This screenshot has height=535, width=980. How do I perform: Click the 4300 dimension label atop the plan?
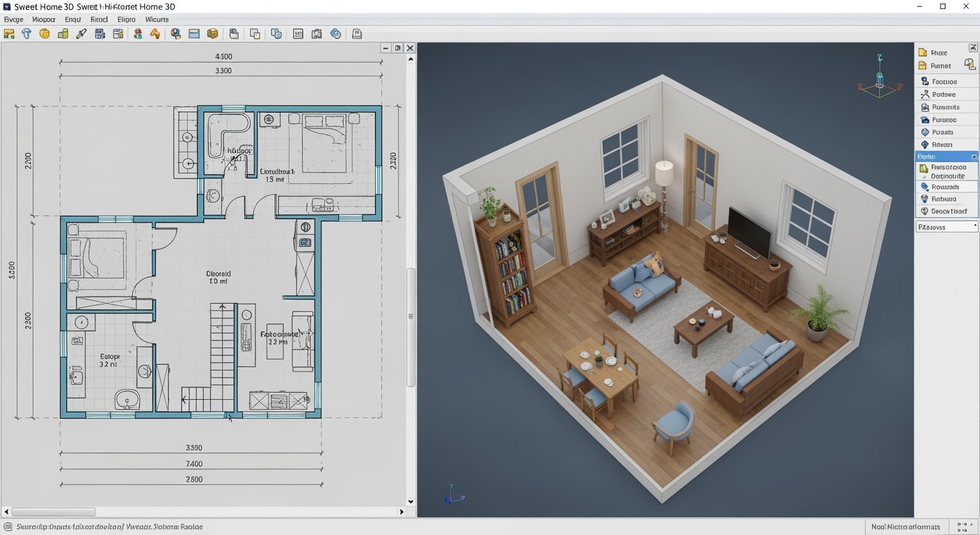(x=223, y=56)
